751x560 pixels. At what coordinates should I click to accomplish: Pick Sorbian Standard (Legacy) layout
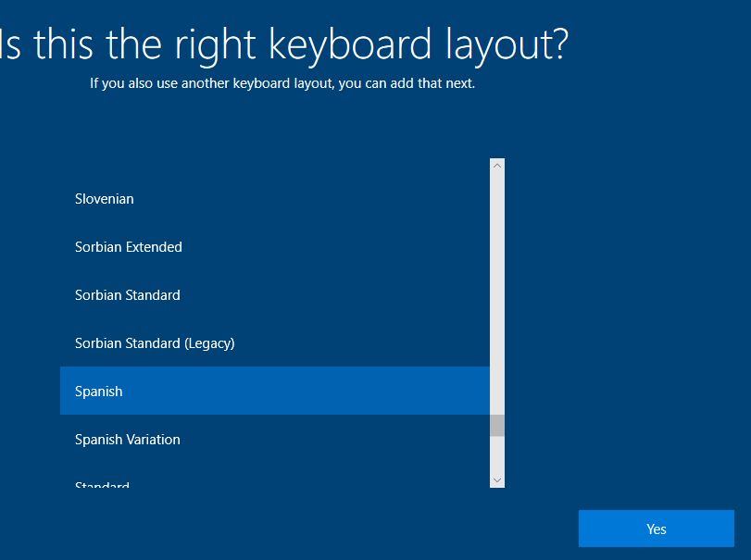click(x=155, y=343)
